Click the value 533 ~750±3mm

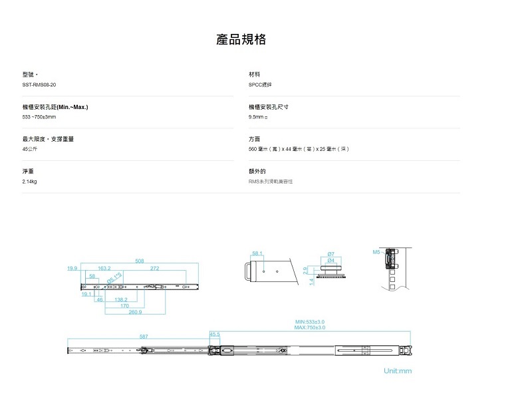pyautogui.click(x=39, y=117)
